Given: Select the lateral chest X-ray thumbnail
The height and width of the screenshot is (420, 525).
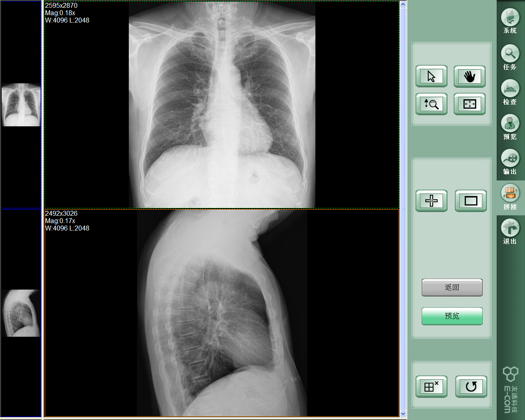Looking at the screenshot, I should click(x=21, y=313).
